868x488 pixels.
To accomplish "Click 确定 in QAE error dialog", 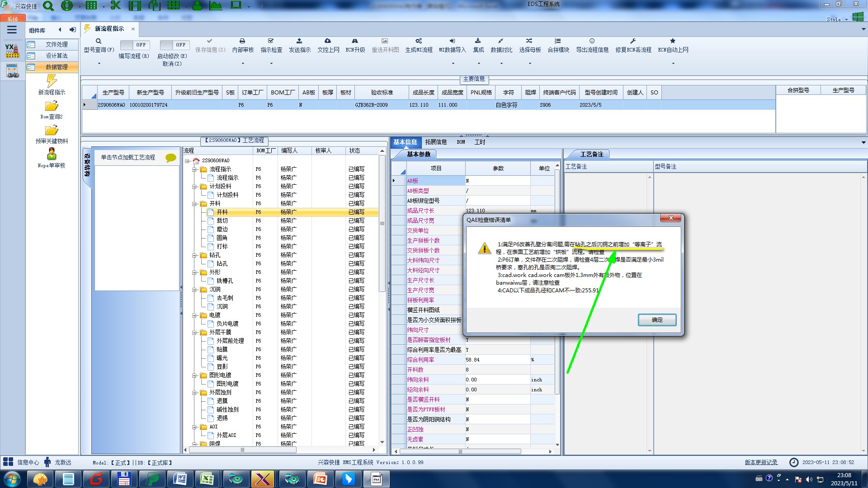I will click(x=657, y=320).
